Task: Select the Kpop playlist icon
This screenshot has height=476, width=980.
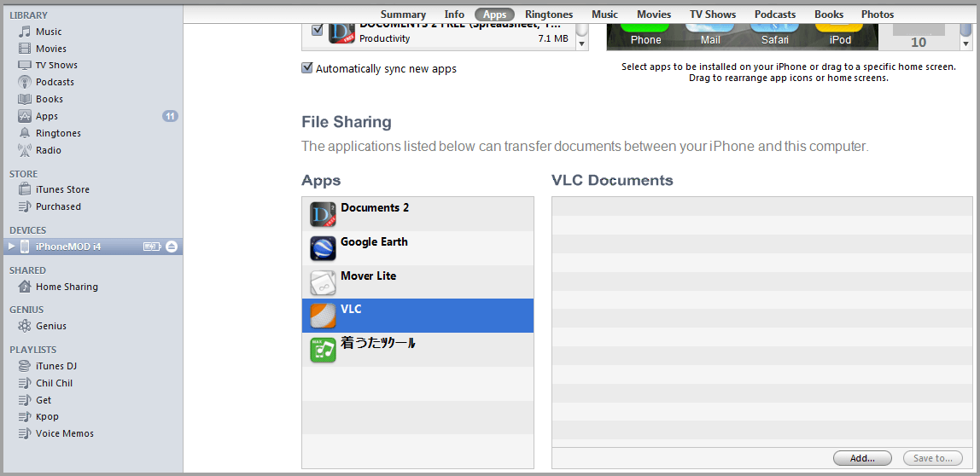Action: click(x=25, y=416)
